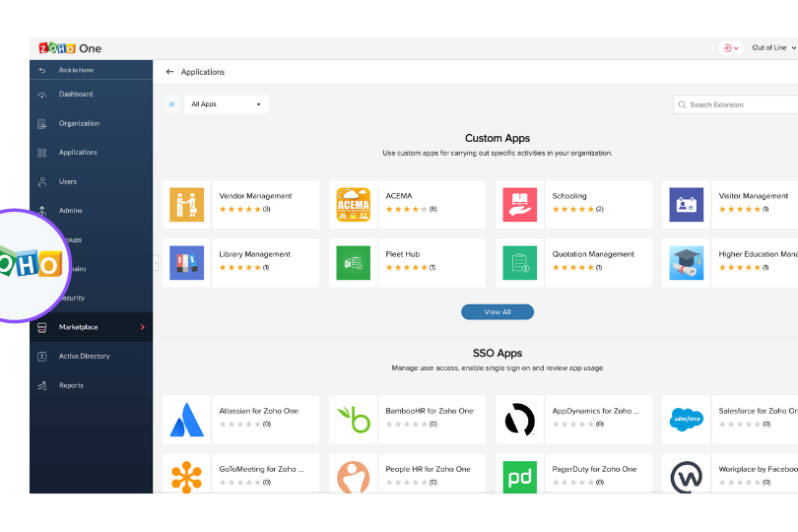Open the red sign-out icon dropdown
798x532 pixels.
(x=731, y=48)
